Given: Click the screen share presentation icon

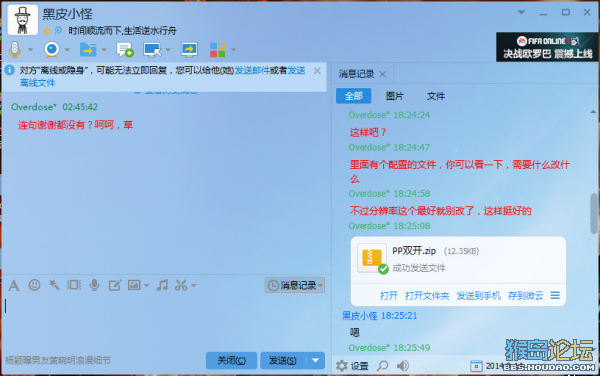Looking at the screenshot, I should pos(189,49).
